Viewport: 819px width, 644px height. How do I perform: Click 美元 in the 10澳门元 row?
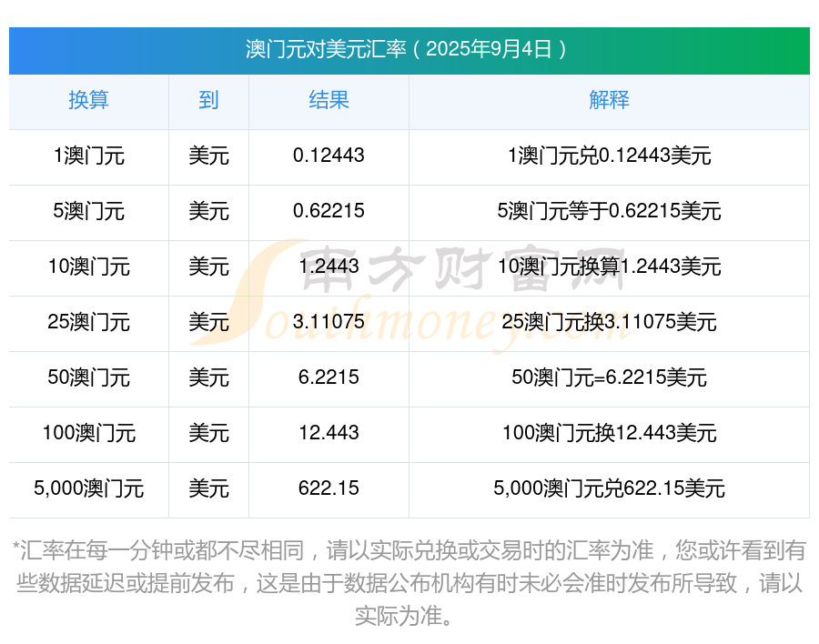pos(208,267)
